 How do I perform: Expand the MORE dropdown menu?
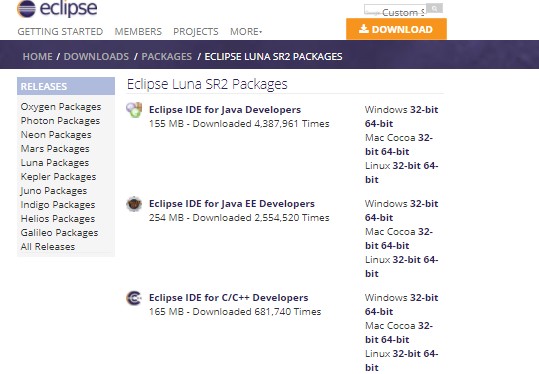tap(246, 32)
